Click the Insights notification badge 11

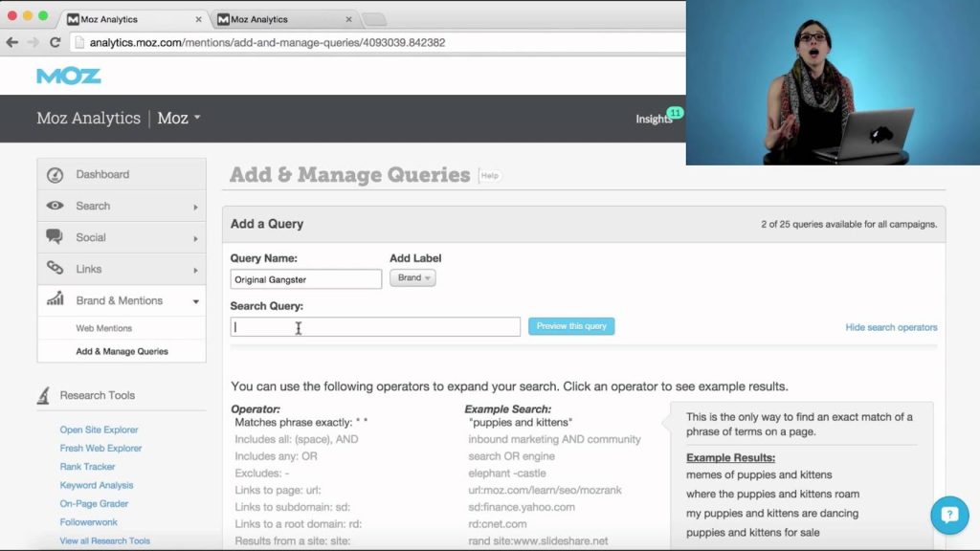(x=675, y=113)
